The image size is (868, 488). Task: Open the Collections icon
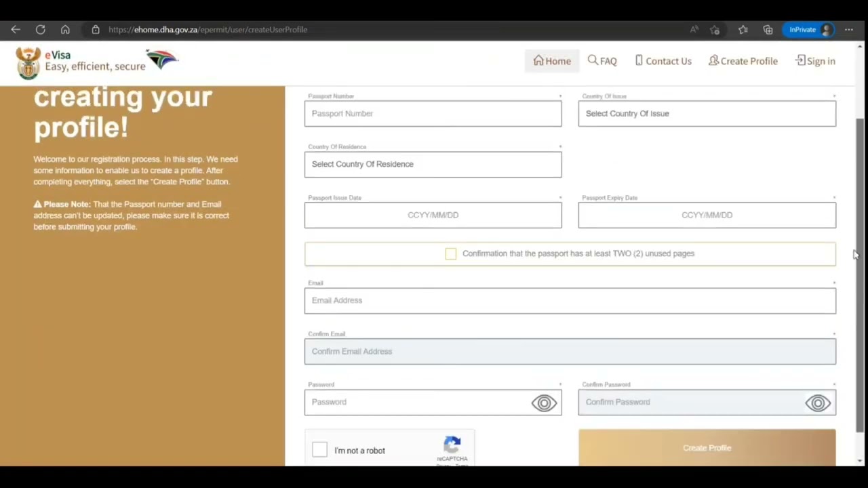coord(768,30)
